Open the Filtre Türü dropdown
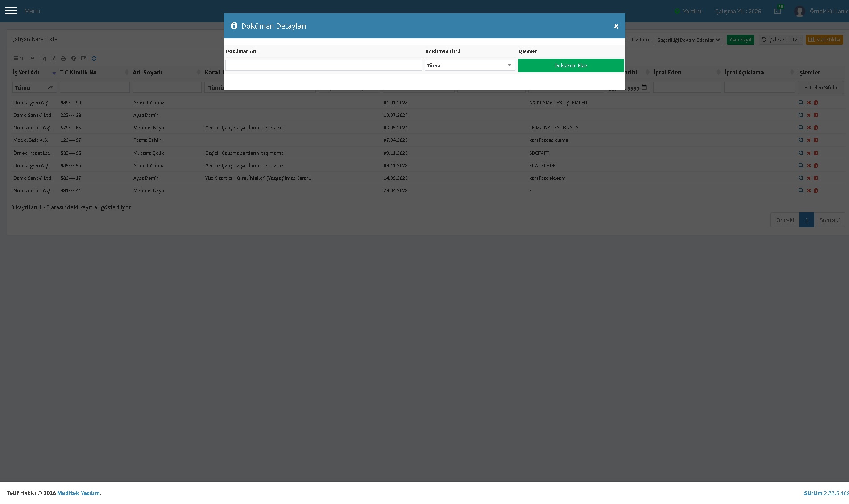 coord(688,40)
